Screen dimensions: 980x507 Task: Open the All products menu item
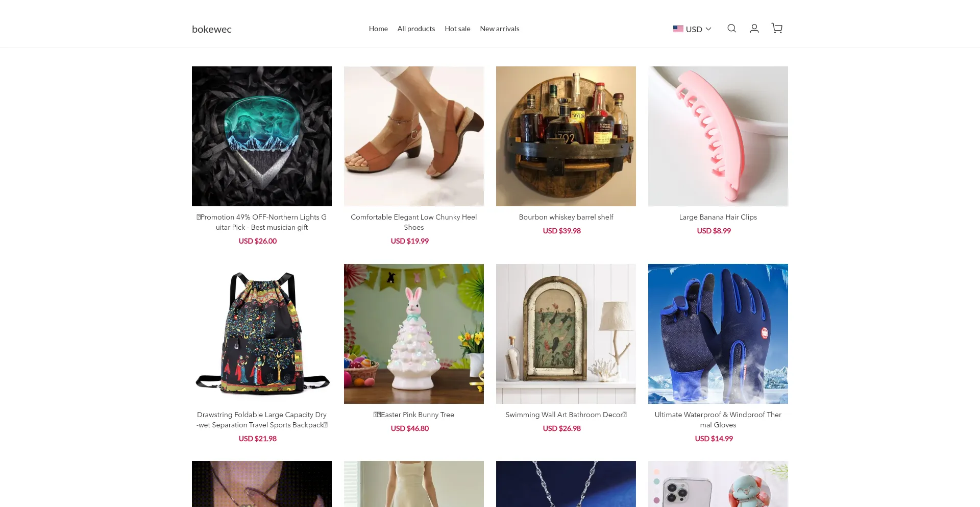tap(416, 29)
